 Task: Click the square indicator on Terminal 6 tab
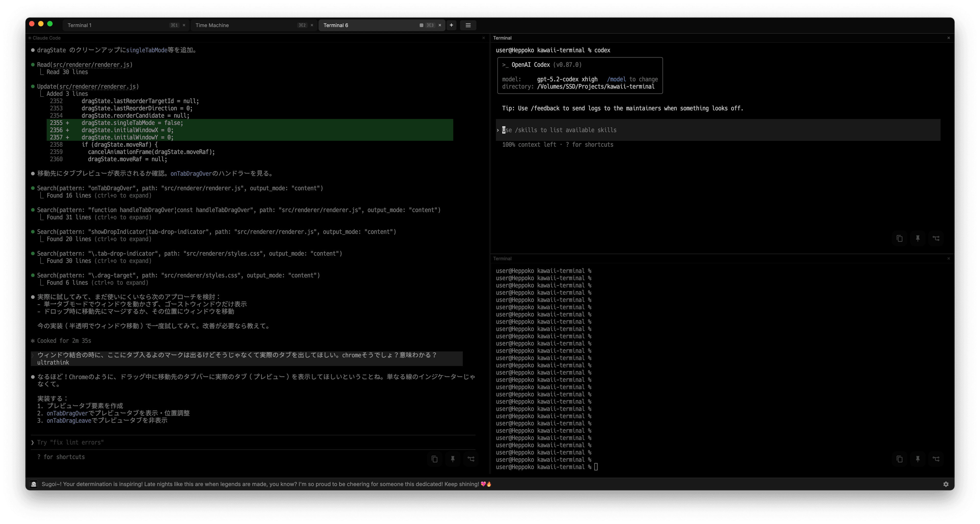coord(421,25)
